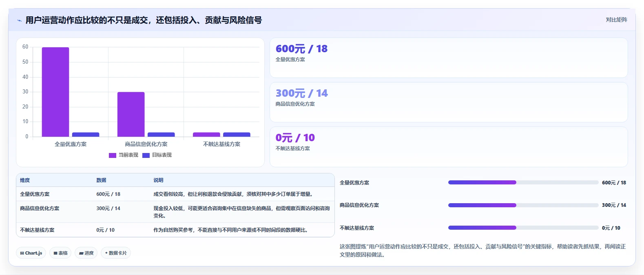
Task: Click the 说明 column header
Action: 158,180
